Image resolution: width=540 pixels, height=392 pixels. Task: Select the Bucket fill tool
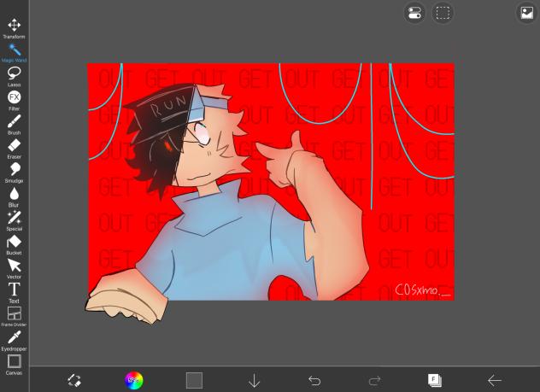[15, 245]
